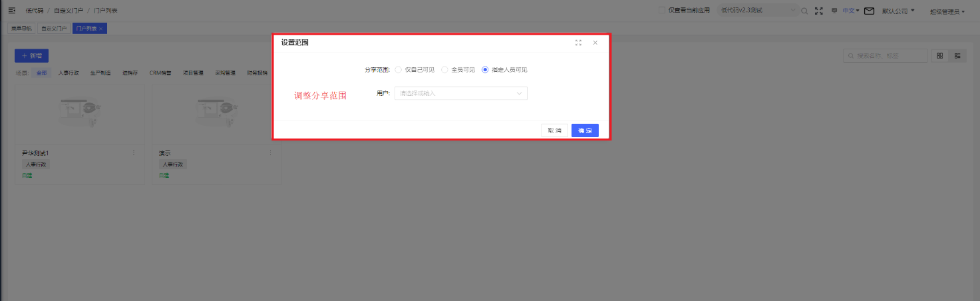Click the 人事行政 tag on 尹华测试1 card
This screenshot has height=301, width=980.
point(37,164)
